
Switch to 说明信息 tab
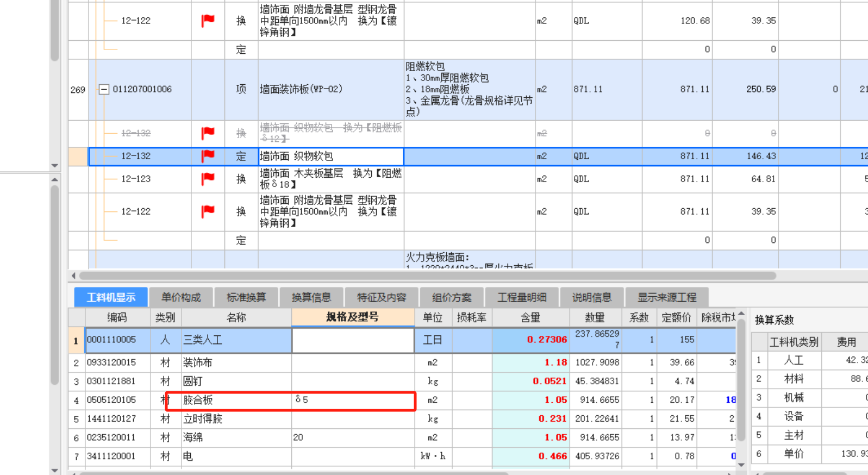pos(592,297)
